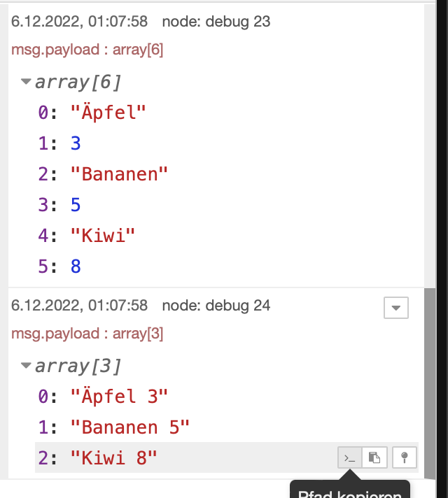The width and height of the screenshot is (448, 498).
Task: Select the value 5 at index 3
Action: point(76,205)
